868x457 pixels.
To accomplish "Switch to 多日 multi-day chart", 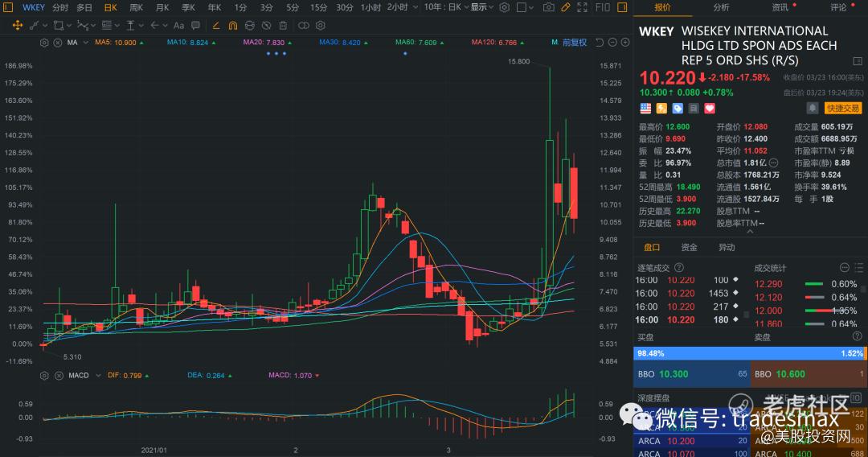I will [x=84, y=7].
